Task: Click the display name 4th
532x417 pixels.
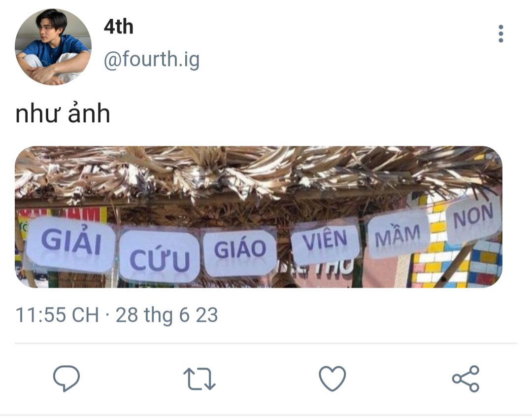Action: [118, 27]
